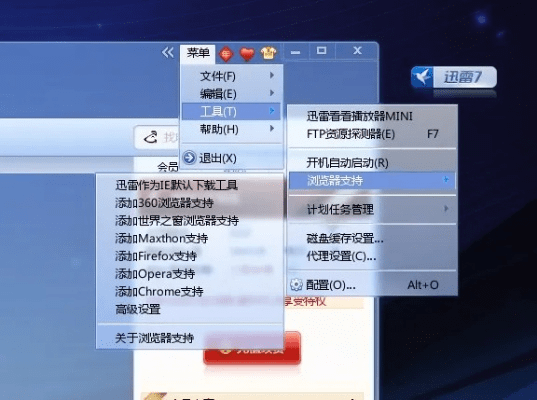This screenshot has height=400, width=537.
Task: Collapse panel with double-chevron icon
Action: point(167,52)
